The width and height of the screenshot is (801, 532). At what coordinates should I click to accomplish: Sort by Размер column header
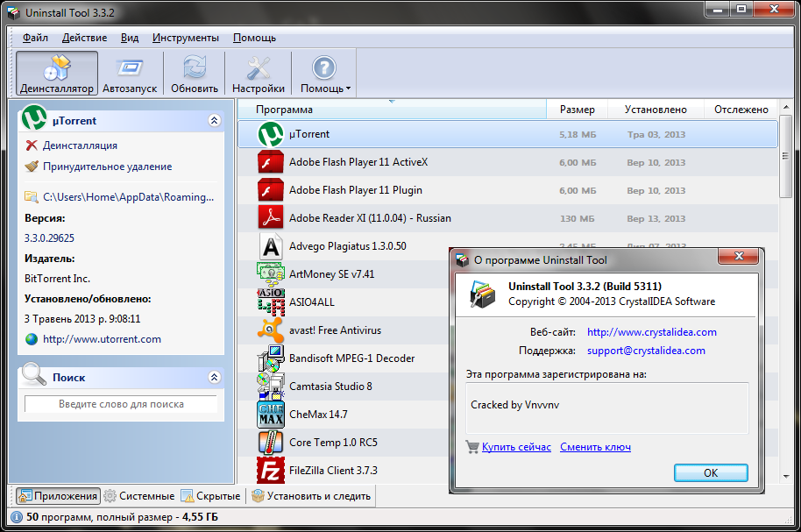tap(578, 110)
